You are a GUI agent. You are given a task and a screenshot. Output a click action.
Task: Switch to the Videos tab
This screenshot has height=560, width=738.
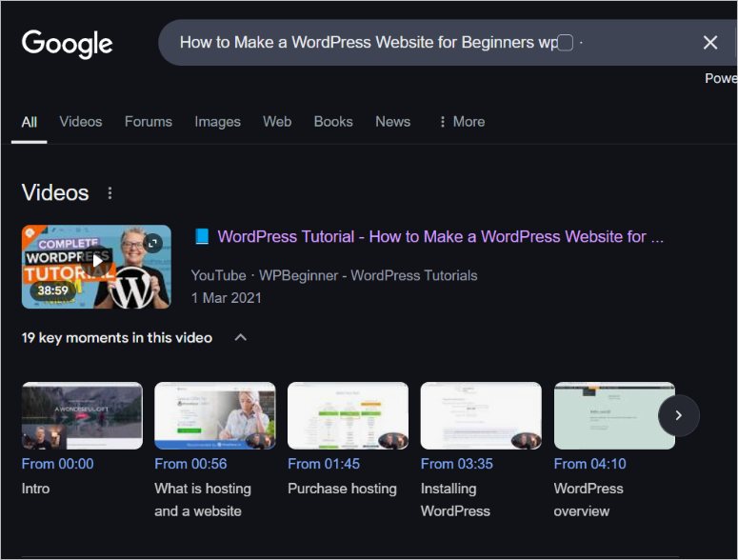click(81, 122)
